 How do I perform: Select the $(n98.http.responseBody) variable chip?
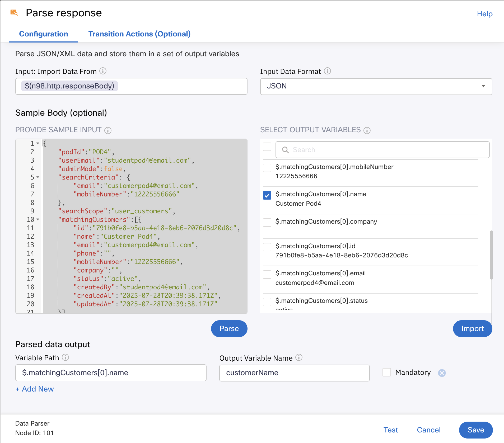[69, 86]
